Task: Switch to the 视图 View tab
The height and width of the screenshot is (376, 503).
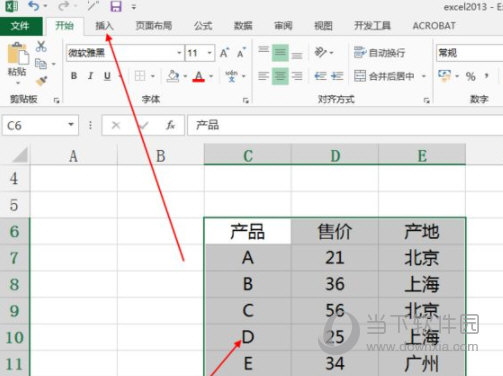Action: [323, 26]
